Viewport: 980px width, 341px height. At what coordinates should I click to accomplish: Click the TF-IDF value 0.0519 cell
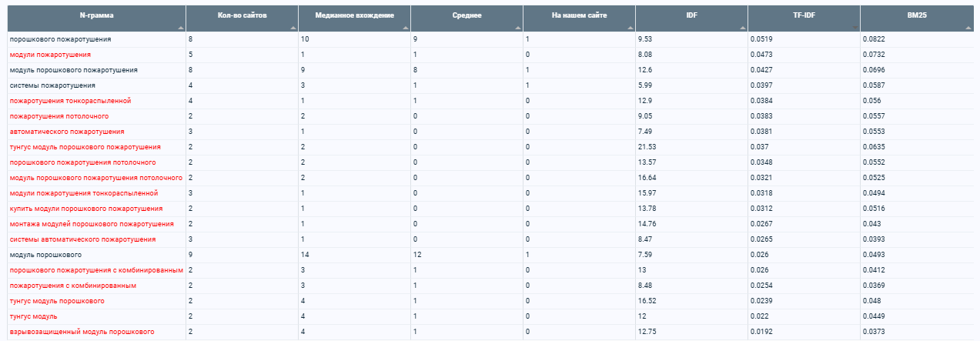point(804,39)
